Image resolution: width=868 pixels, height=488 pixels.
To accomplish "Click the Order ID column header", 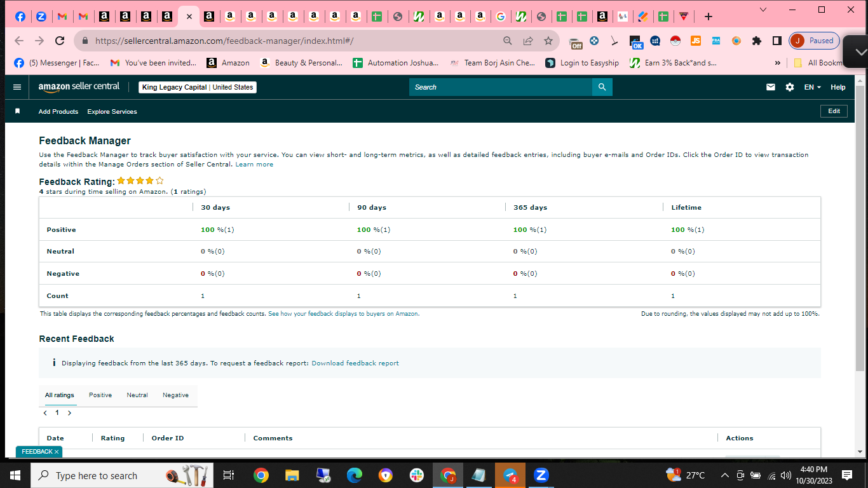I will click(168, 438).
